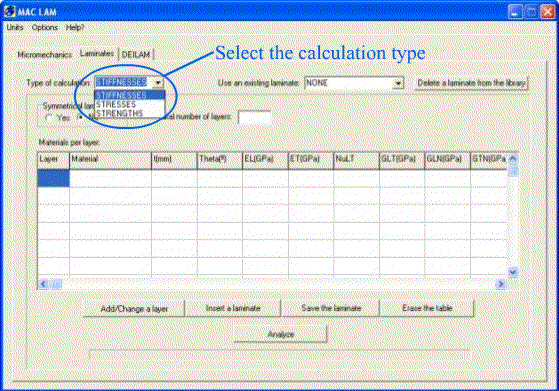
Task: Click the GLT(GPa) column header
Action: coord(402,160)
